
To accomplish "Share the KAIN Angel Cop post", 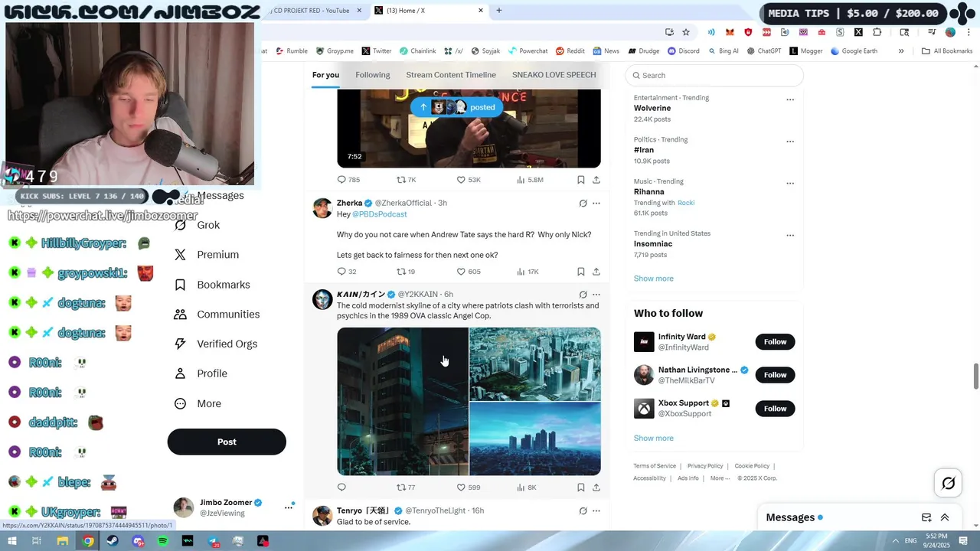I will coord(596,487).
